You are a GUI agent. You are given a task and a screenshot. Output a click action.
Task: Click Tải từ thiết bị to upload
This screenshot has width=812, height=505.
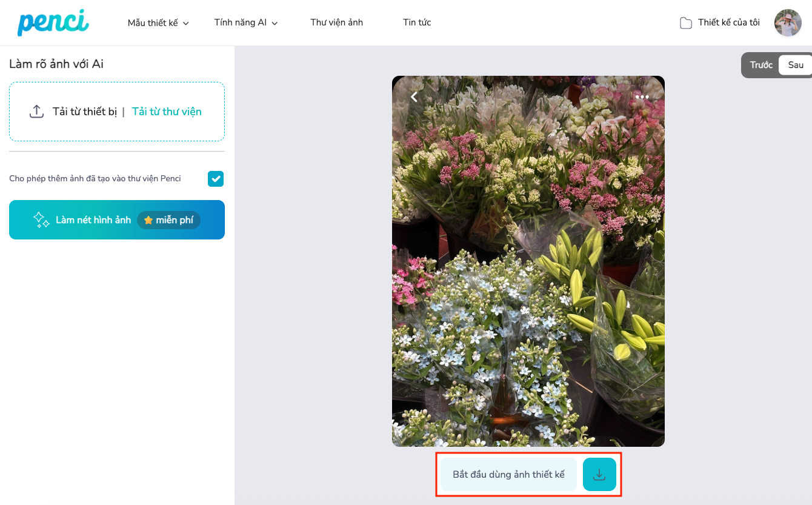pyautogui.click(x=84, y=112)
